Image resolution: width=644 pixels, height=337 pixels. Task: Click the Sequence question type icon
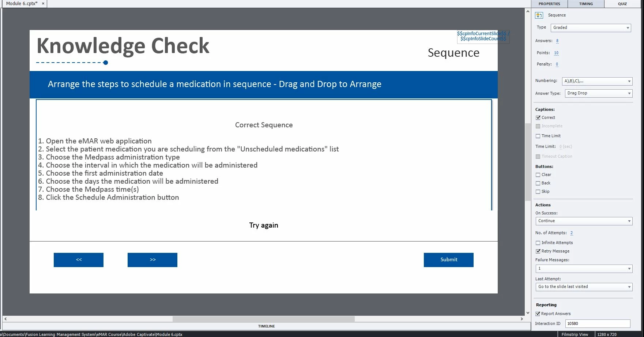coord(539,15)
